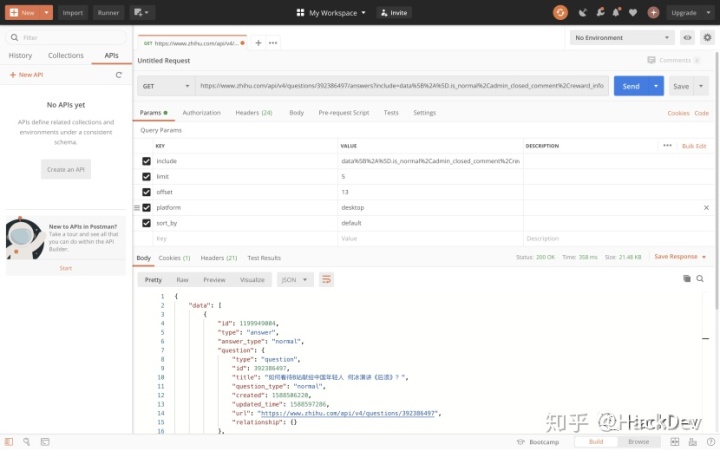Switch response view to Raw
This screenshot has width=720, height=451.
182,280
